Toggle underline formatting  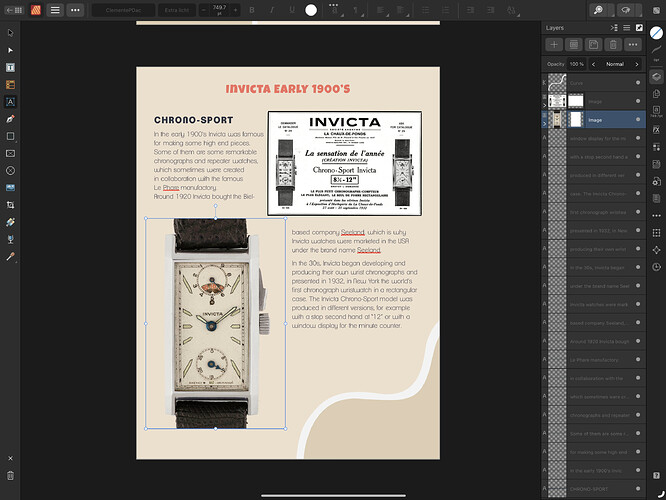coord(292,10)
